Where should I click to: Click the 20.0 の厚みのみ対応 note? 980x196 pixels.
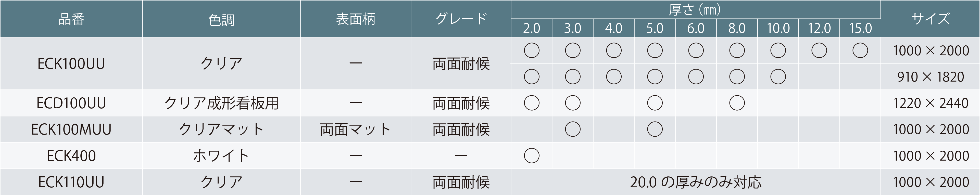(695, 182)
